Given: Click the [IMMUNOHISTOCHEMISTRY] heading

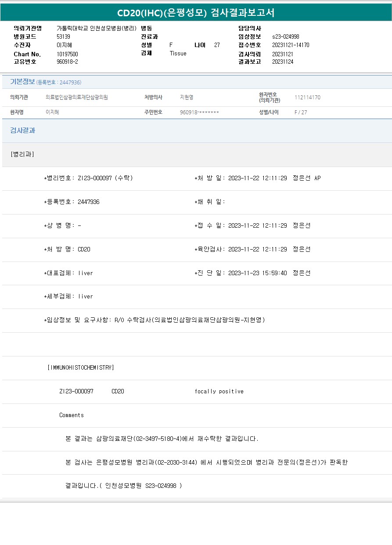Looking at the screenshot, I should [80, 367].
